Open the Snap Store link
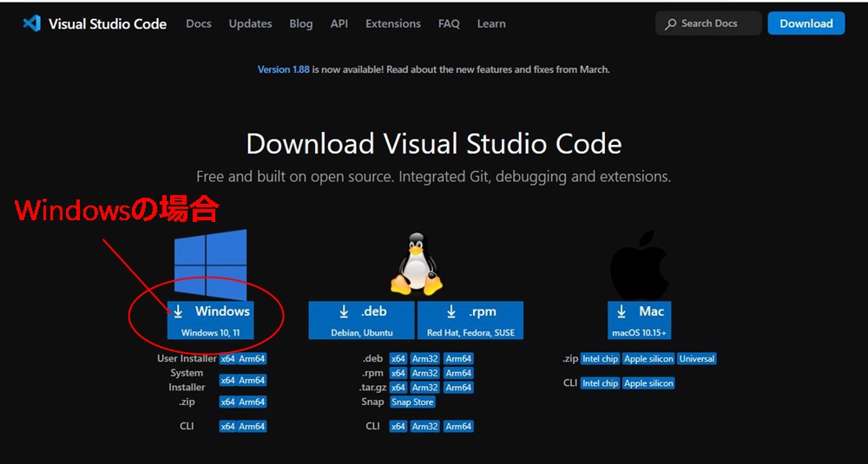This screenshot has height=464, width=868. tap(412, 402)
